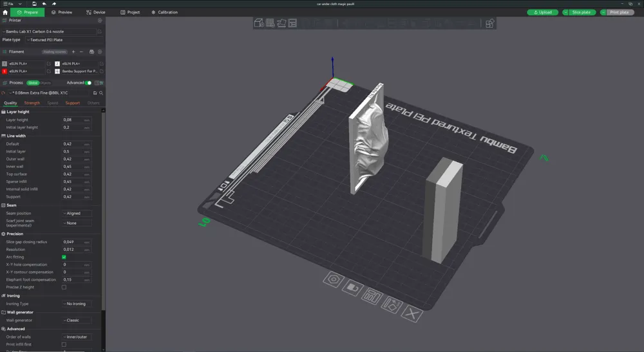Expand the Print plate options arrow
The height and width of the screenshot is (352, 644).
pos(603,12)
